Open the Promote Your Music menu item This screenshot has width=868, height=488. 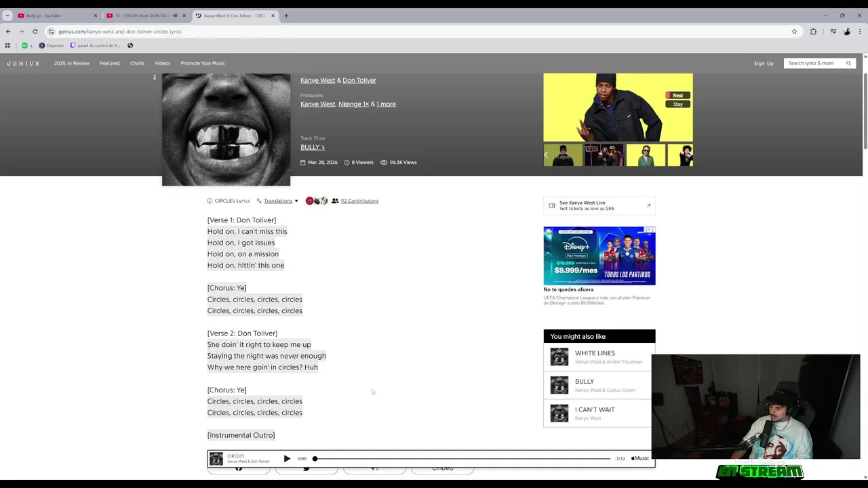click(x=203, y=63)
